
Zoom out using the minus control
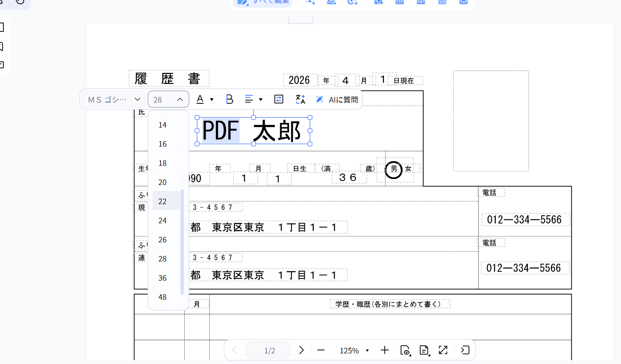click(x=321, y=350)
